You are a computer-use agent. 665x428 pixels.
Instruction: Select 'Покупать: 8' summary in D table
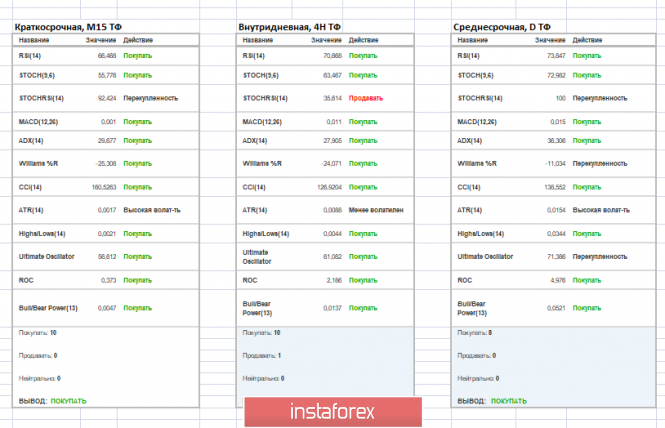[x=475, y=333]
